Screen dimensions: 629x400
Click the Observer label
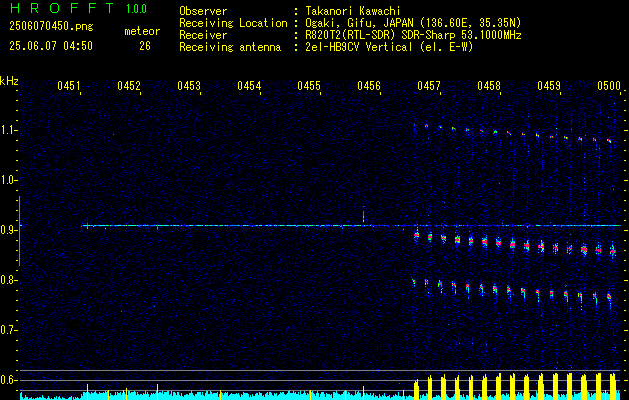203,11
